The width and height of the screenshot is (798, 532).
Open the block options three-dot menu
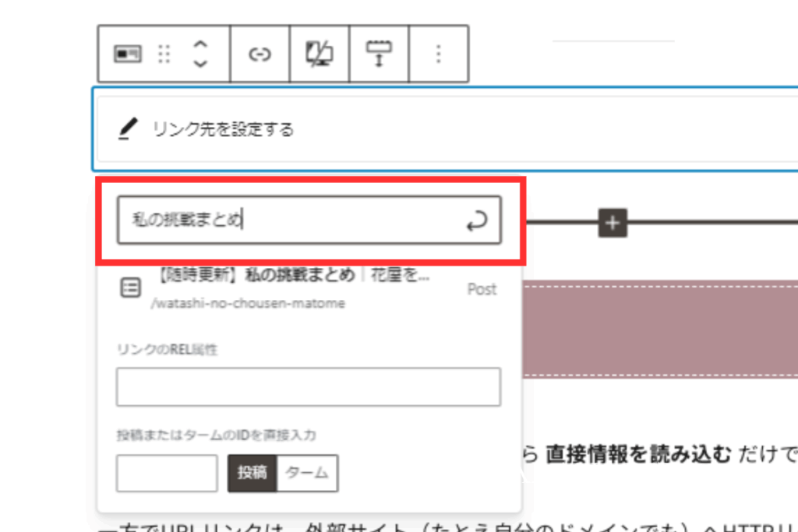tap(438, 53)
